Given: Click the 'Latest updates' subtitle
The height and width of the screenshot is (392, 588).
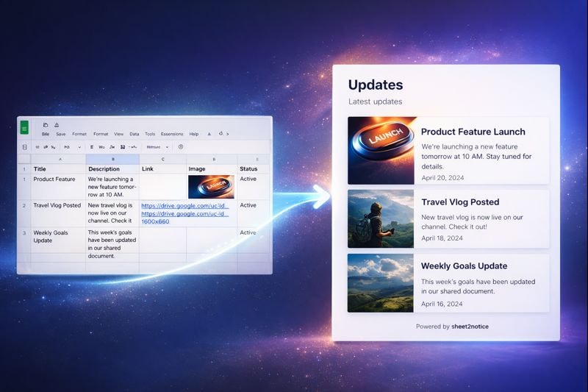Looking at the screenshot, I should (375, 101).
